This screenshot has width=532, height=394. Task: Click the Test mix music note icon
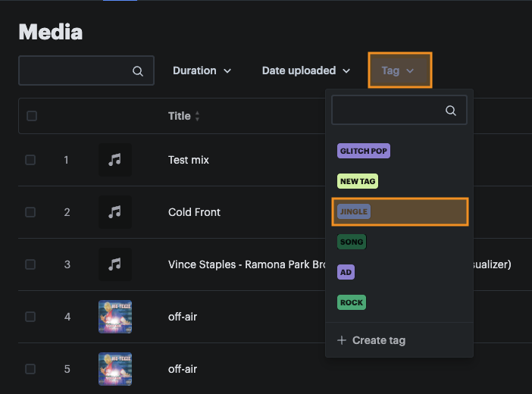point(115,160)
